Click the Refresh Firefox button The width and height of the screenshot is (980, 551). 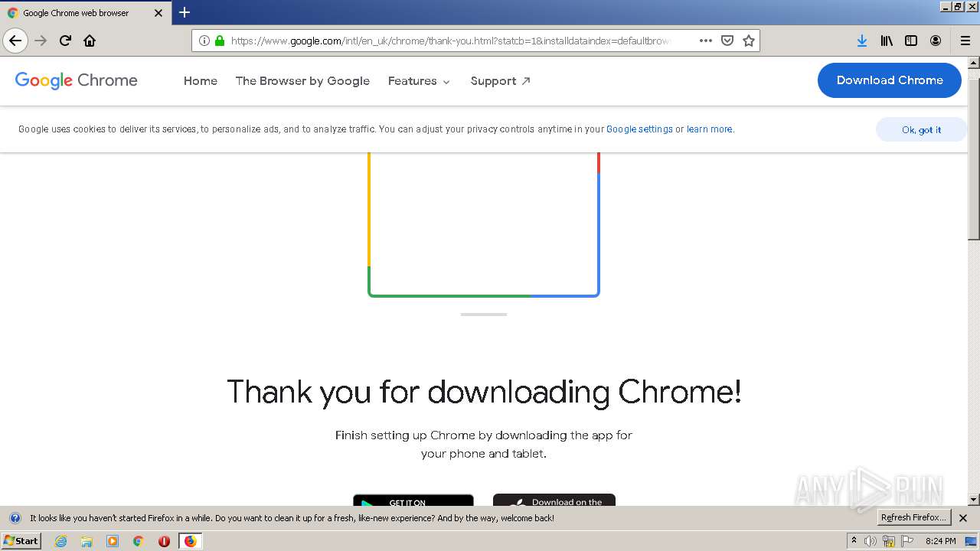[x=914, y=518]
